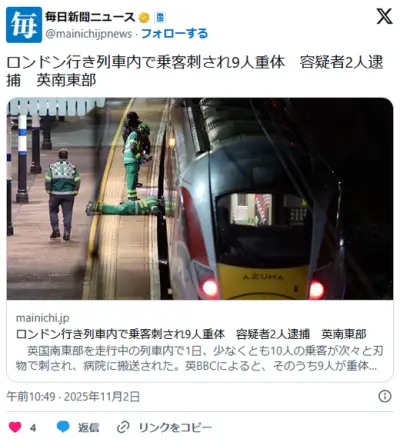400x442 pixels.
Task: Click the article summary text in card
Action: [199, 358]
